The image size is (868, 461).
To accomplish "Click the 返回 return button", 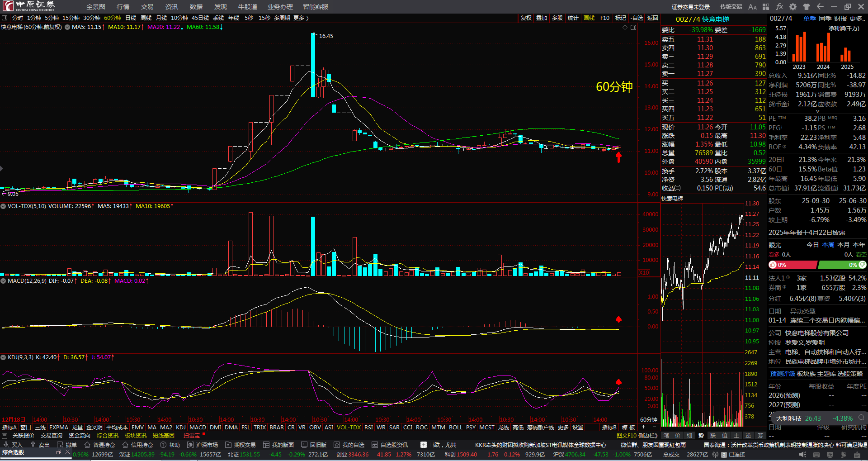I will click(x=652, y=18).
